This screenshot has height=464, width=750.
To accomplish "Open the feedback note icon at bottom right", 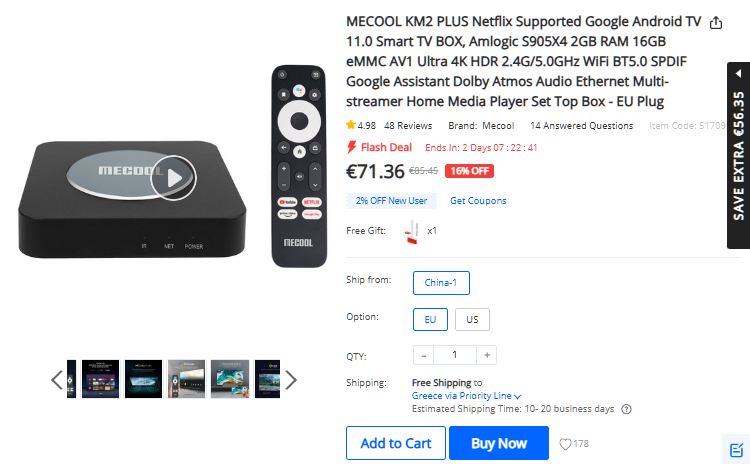I will pos(736,450).
